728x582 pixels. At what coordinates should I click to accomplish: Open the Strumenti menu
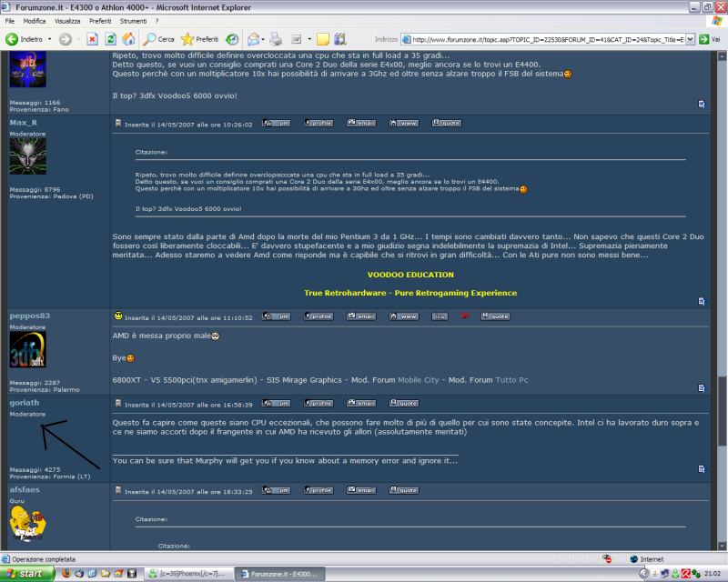point(133,21)
